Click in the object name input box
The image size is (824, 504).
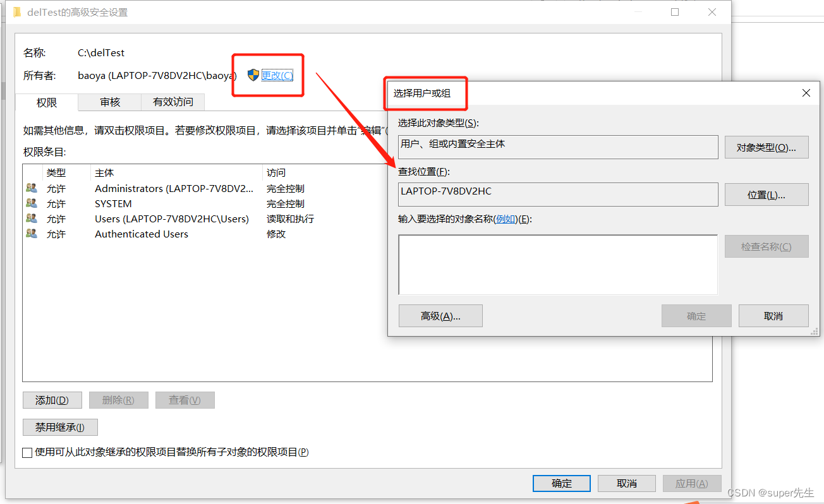click(x=558, y=265)
